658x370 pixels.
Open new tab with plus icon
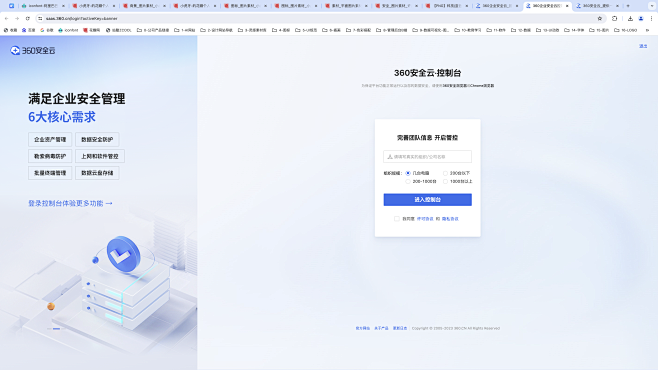628,6
